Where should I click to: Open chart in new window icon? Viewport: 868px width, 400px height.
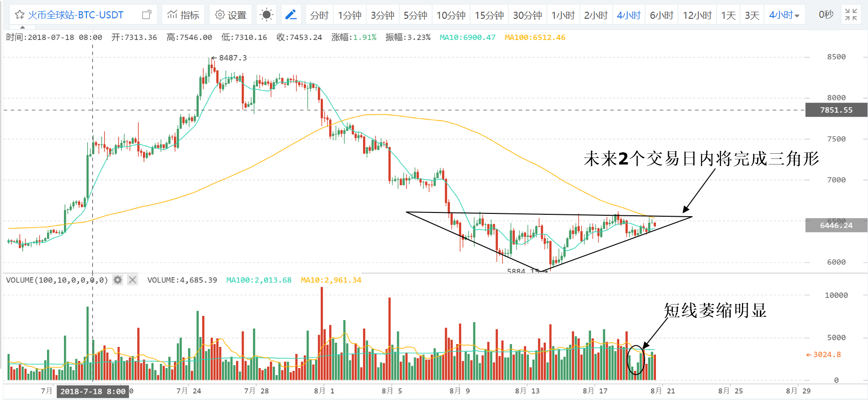(147, 15)
